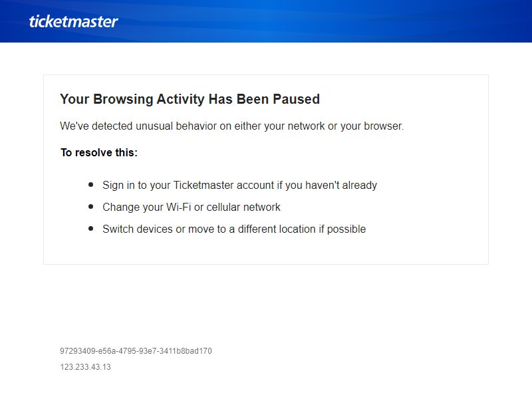This screenshot has height=399, width=532.
Task: Click 'Sign in to your Ticketmaster account' item
Action: pyautogui.click(x=239, y=186)
